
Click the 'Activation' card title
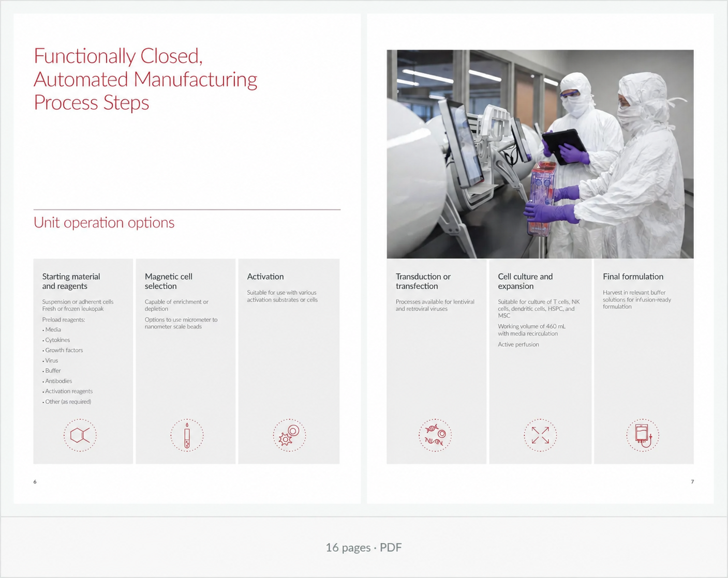click(x=265, y=277)
